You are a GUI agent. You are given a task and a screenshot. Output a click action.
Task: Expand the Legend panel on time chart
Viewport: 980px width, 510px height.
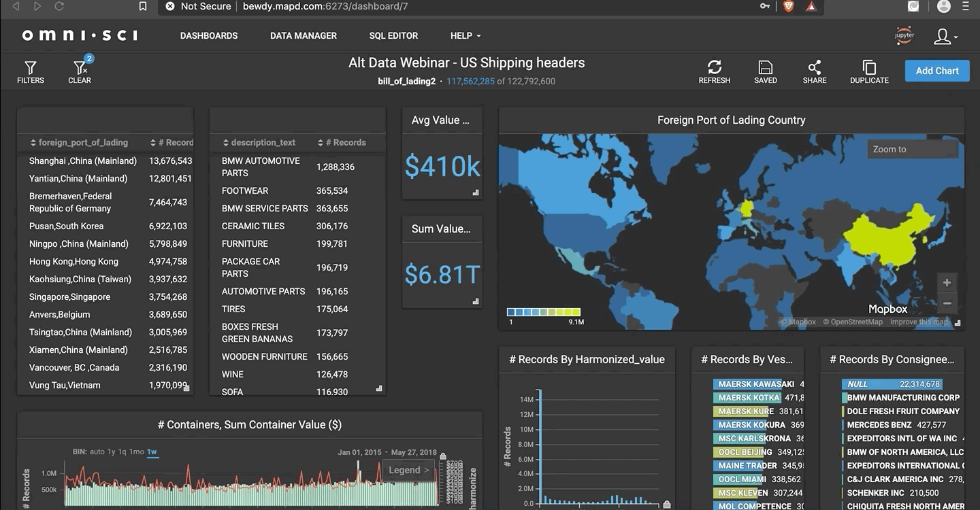[408, 470]
